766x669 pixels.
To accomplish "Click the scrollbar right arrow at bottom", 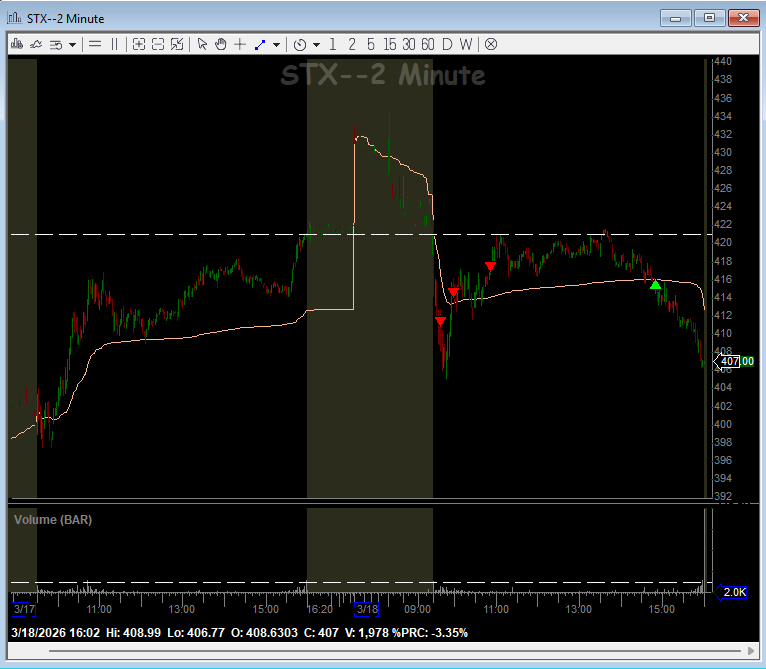I will pyautogui.click(x=751, y=651).
